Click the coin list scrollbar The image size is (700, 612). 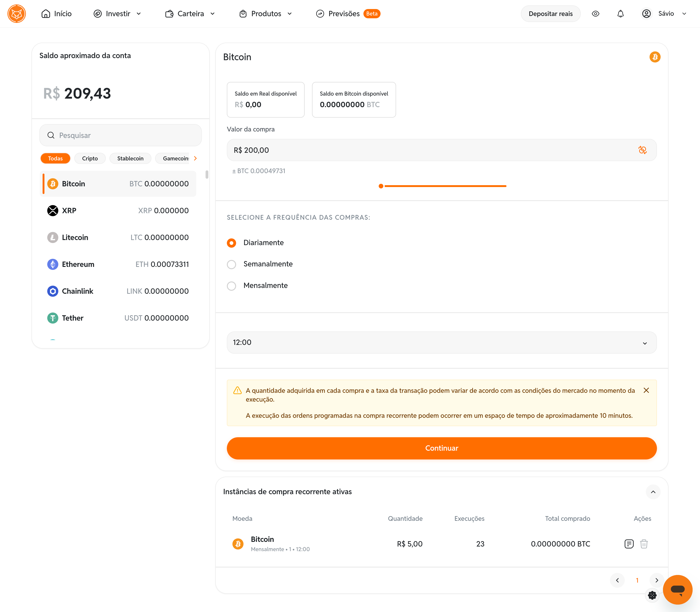tap(206, 175)
